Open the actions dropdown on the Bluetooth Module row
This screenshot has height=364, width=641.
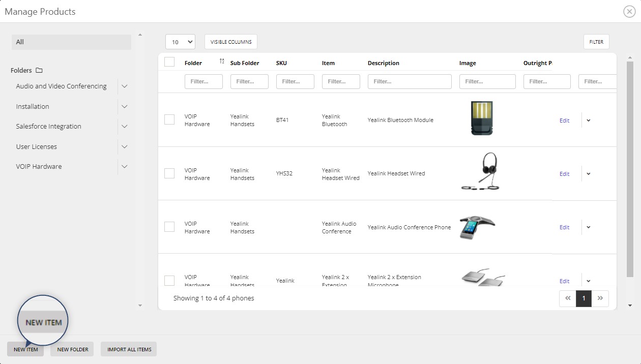(588, 120)
